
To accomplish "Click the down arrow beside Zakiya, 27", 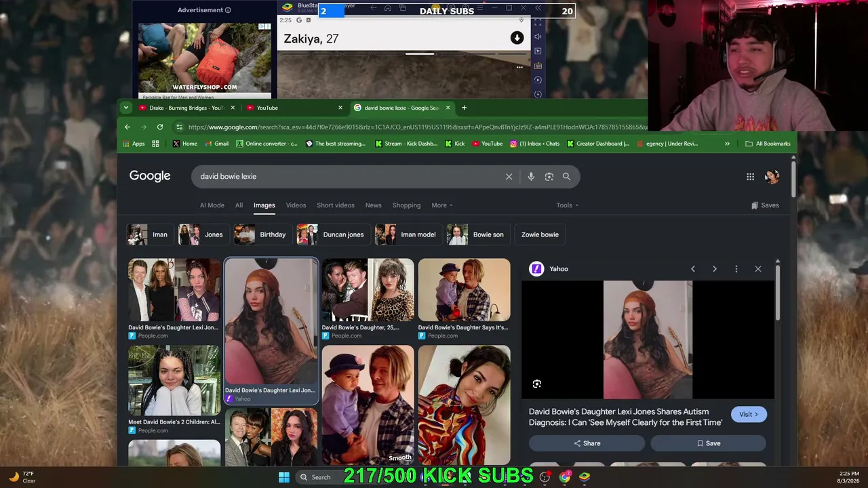I will pyautogui.click(x=517, y=38).
